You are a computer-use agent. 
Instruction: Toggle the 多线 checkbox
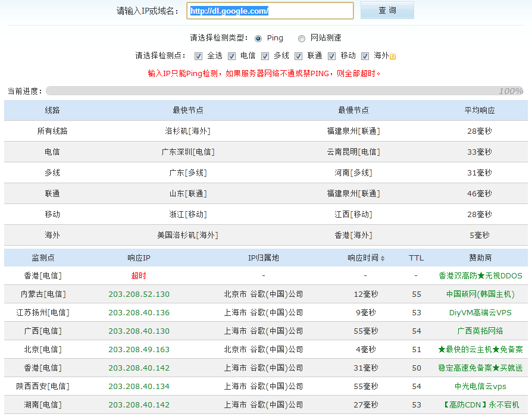pos(265,56)
